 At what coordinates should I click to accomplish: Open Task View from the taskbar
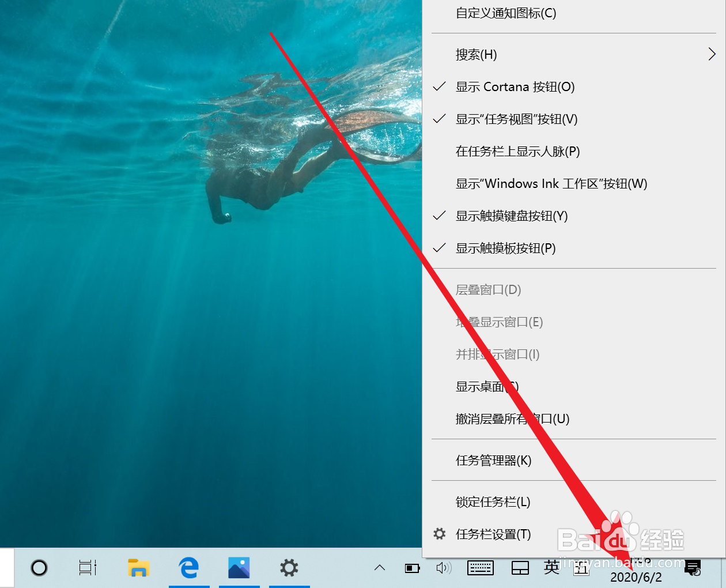pyautogui.click(x=87, y=568)
